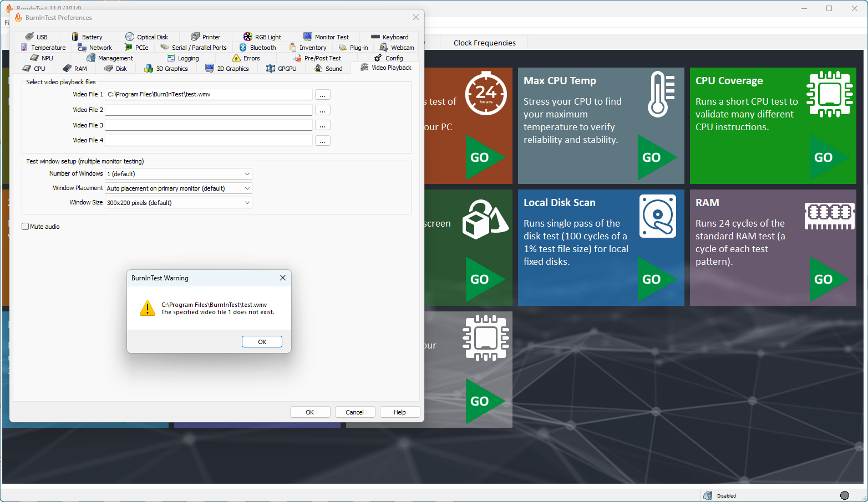Click OK in the BurnInTest Warning dialog
The image size is (868, 502).
[x=262, y=342]
